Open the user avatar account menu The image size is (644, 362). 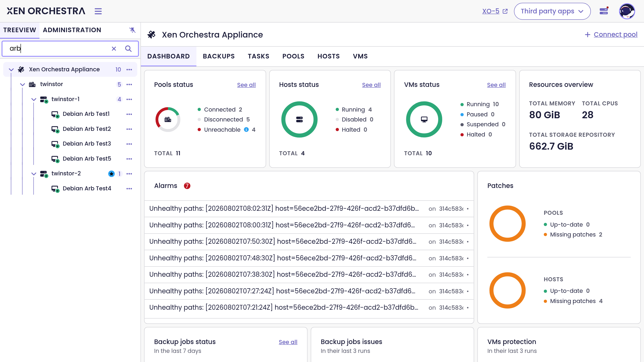click(627, 11)
